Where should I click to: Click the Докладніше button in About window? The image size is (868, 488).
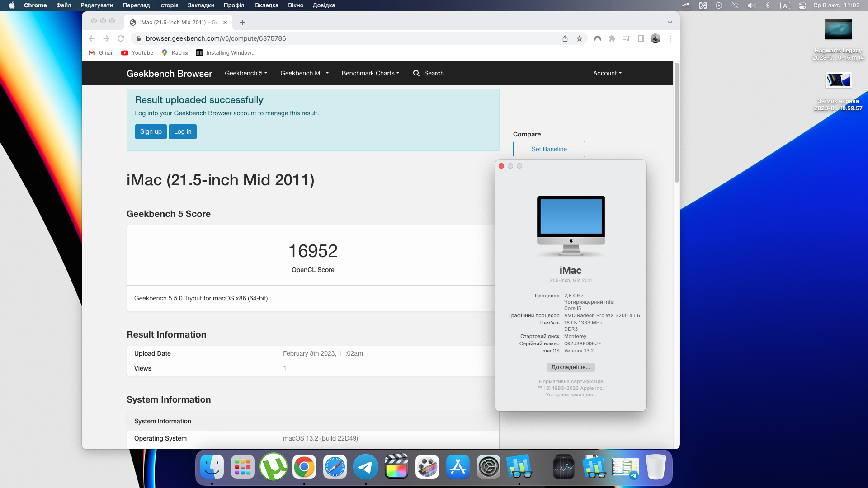pyautogui.click(x=571, y=367)
